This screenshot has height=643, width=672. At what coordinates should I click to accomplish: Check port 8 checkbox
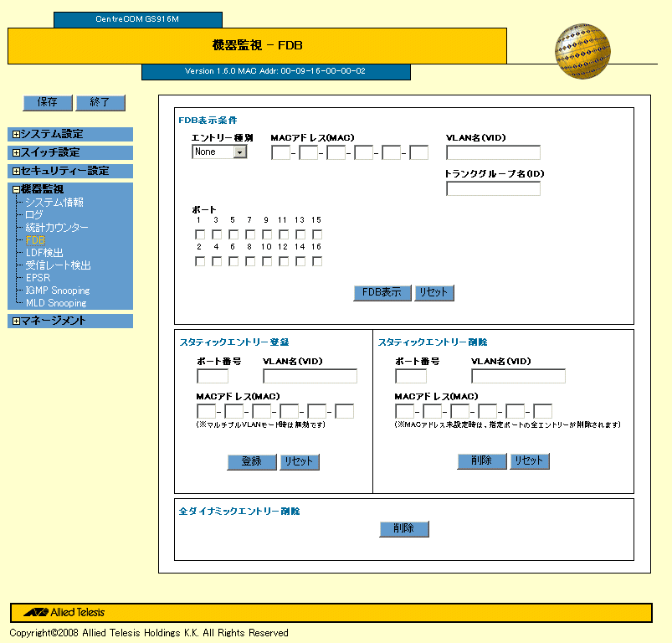250,261
